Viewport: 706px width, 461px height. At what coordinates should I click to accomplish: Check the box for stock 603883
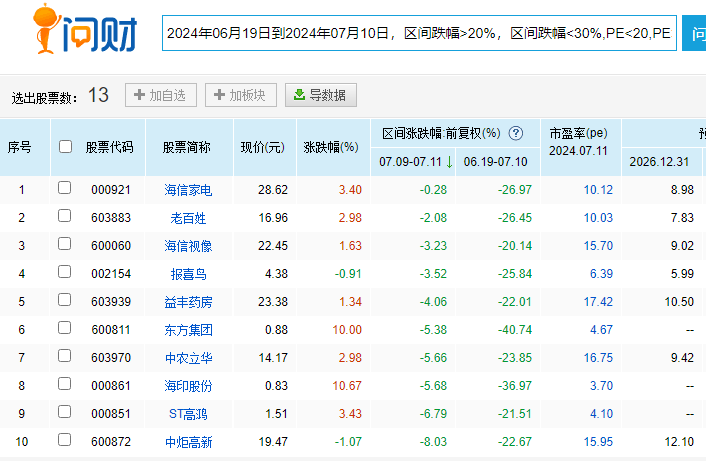pyautogui.click(x=64, y=216)
